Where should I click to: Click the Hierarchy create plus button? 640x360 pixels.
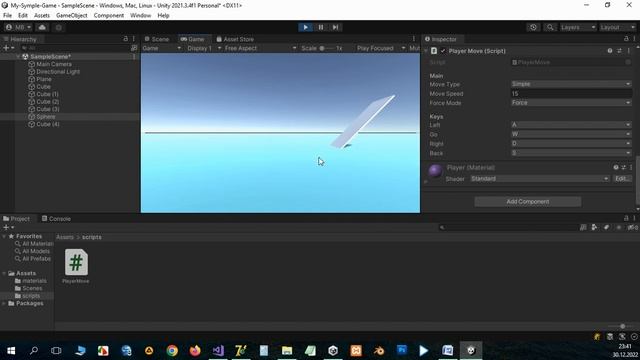(8, 48)
